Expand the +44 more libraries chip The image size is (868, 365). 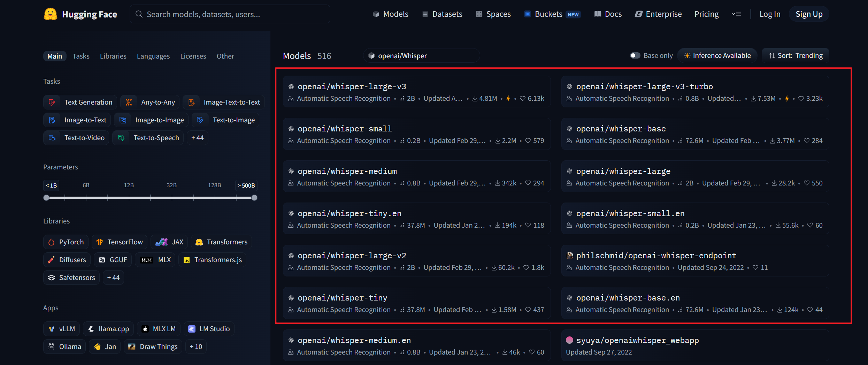[113, 277]
